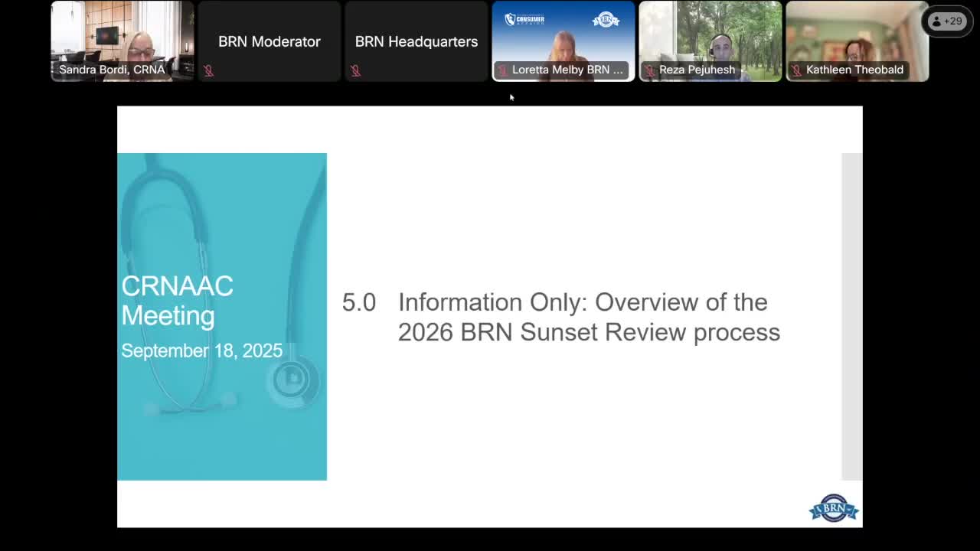Click Kathleen Theobald's muted microphone icon
This screenshot has height=551, width=980.
(x=796, y=70)
